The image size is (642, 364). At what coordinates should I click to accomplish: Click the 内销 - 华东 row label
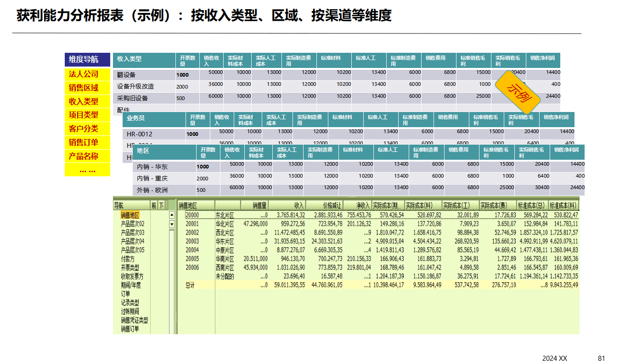(152, 167)
